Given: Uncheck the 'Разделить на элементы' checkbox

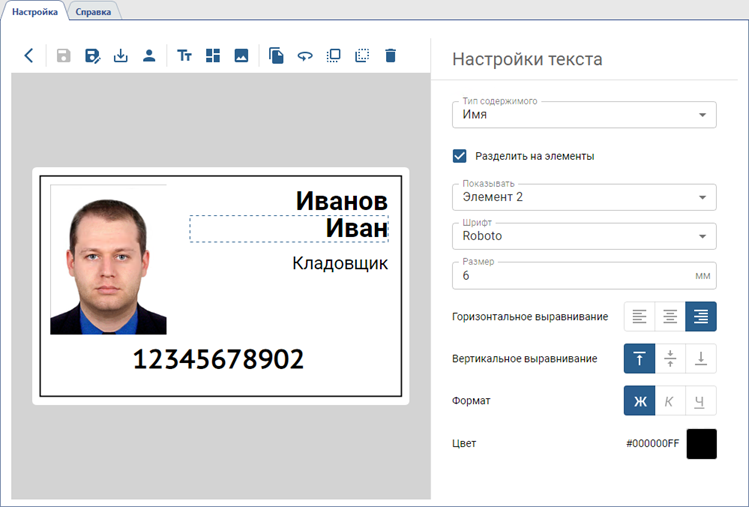Looking at the screenshot, I should coord(460,156).
